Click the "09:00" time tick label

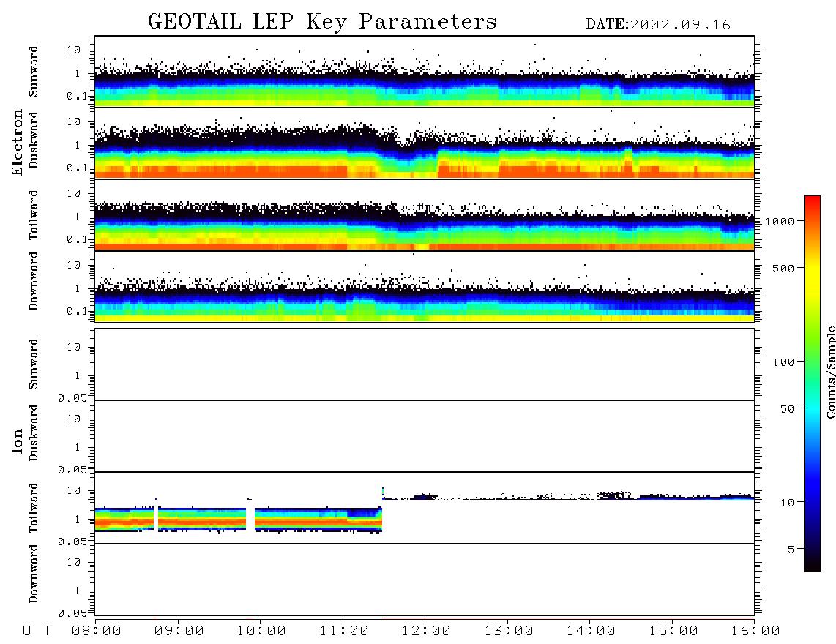click(x=179, y=632)
